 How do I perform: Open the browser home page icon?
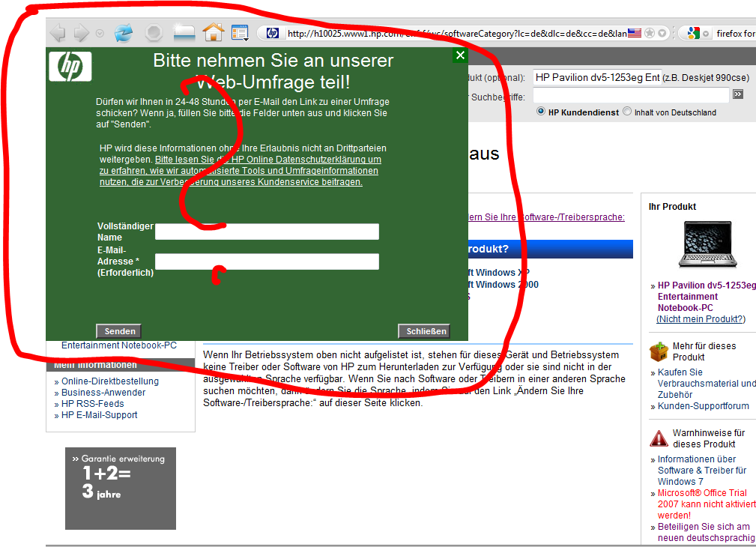[213, 32]
